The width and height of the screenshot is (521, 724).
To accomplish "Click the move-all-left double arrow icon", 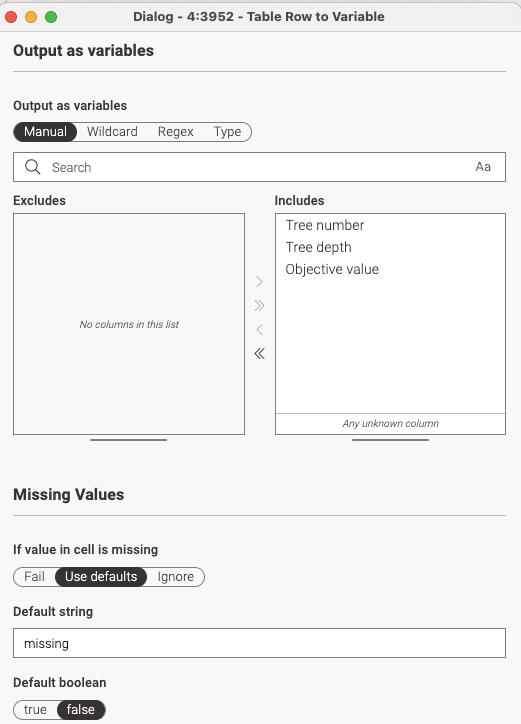I will pos(259,354).
